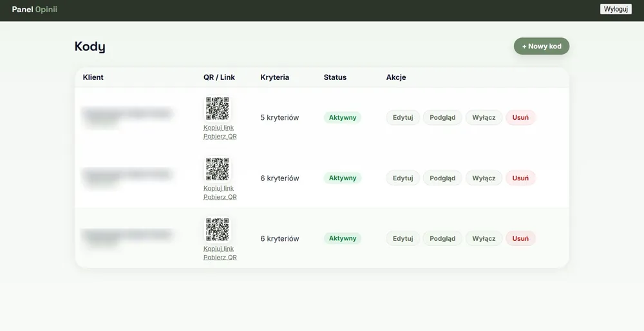Viewport: 644px width, 331px height.
Task: Preview the code in the last row
Action: point(442,239)
